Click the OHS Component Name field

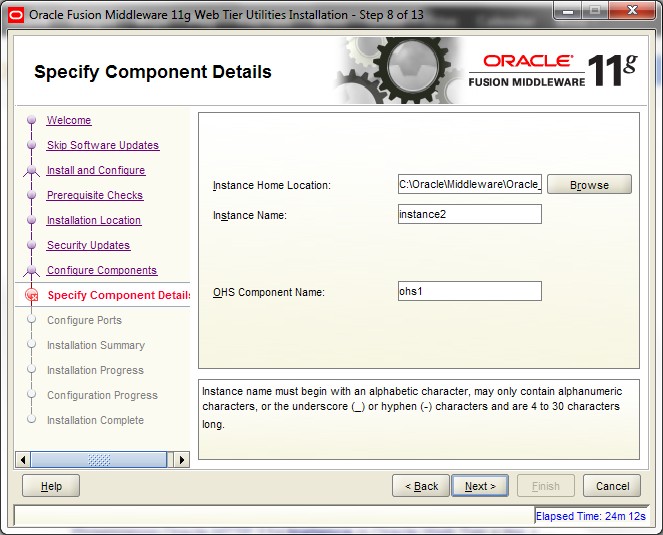coord(469,291)
